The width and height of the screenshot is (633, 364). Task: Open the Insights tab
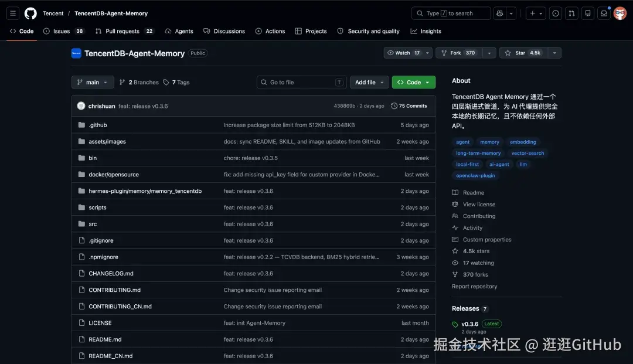click(x=426, y=31)
